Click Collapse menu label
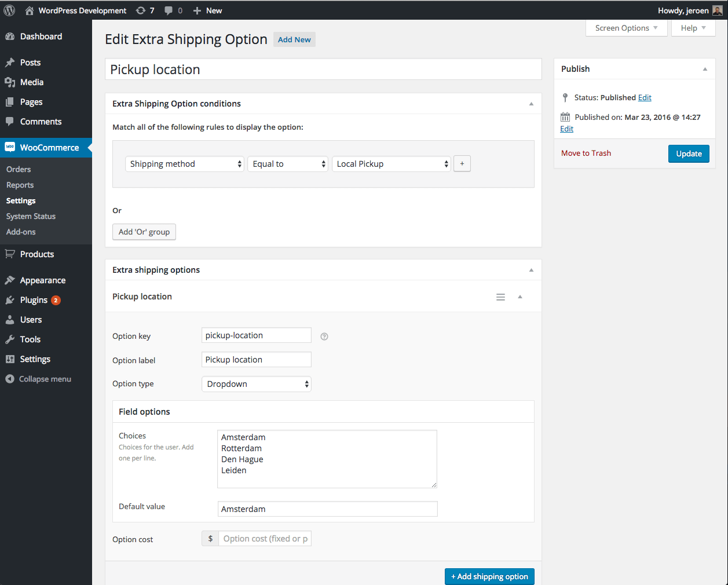The height and width of the screenshot is (585, 728). coord(45,379)
